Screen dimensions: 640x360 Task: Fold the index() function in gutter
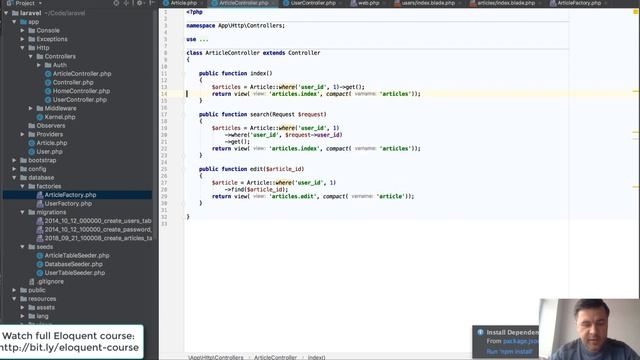pos(183,73)
